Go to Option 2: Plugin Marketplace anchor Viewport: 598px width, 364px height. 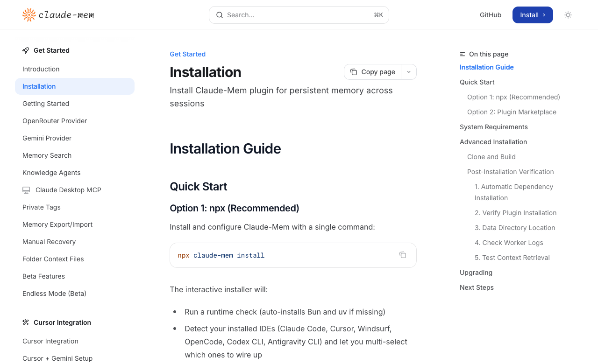pos(512,112)
